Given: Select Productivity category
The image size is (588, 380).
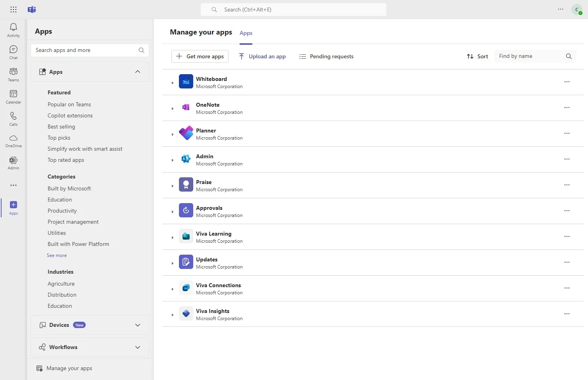Looking at the screenshot, I should [62, 211].
